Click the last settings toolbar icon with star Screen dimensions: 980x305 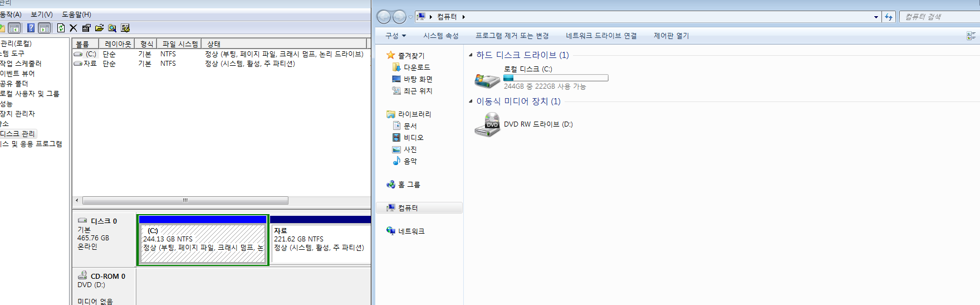(x=125, y=28)
